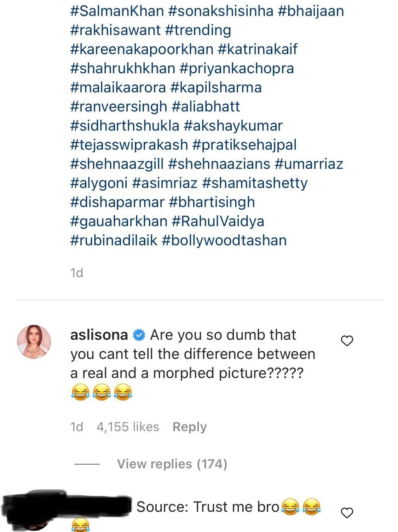Tap the #trending hashtag

[x=198, y=30]
